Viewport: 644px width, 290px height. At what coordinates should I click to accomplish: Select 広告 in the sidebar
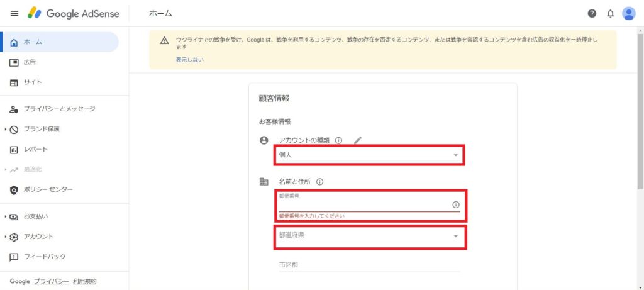[x=30, y=62]
